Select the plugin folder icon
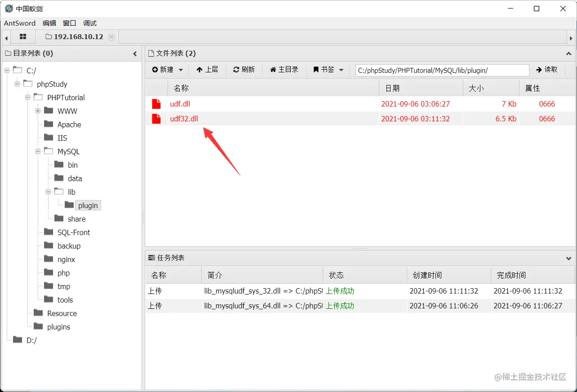Image resolution: width=577 pixels, height=392 pixels. coord(69,205)
